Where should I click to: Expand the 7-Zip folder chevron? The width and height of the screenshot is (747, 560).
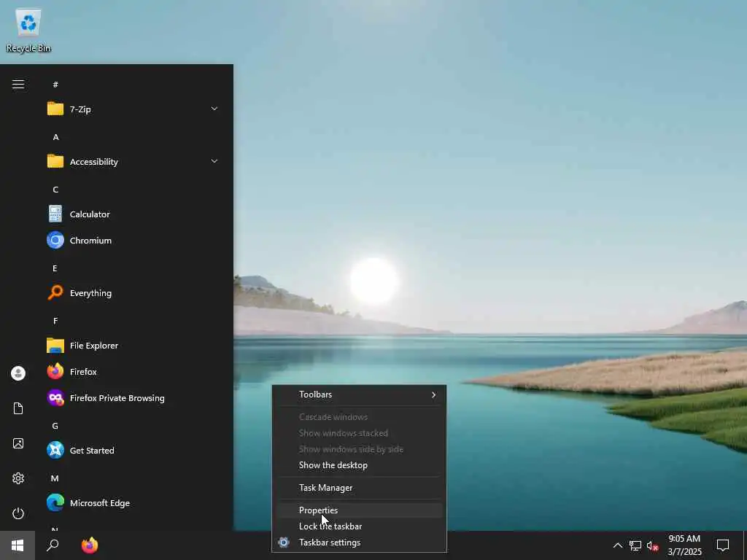tap(214, 109)
